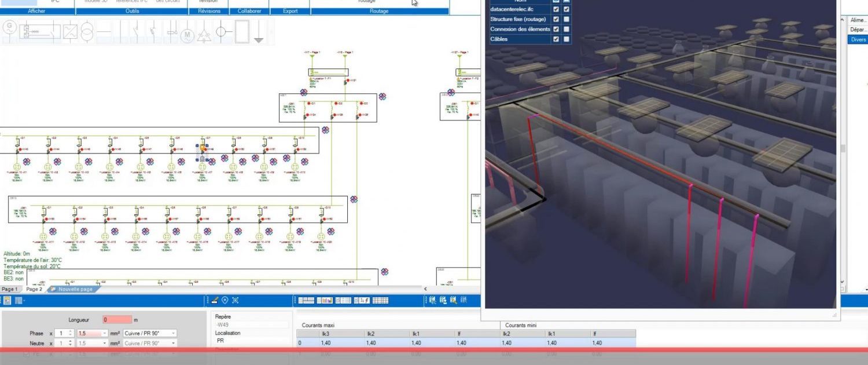The image size is (868, 365).
Task: Click the location pin icon
Action: pyautogui.click(x=225, y=300)
